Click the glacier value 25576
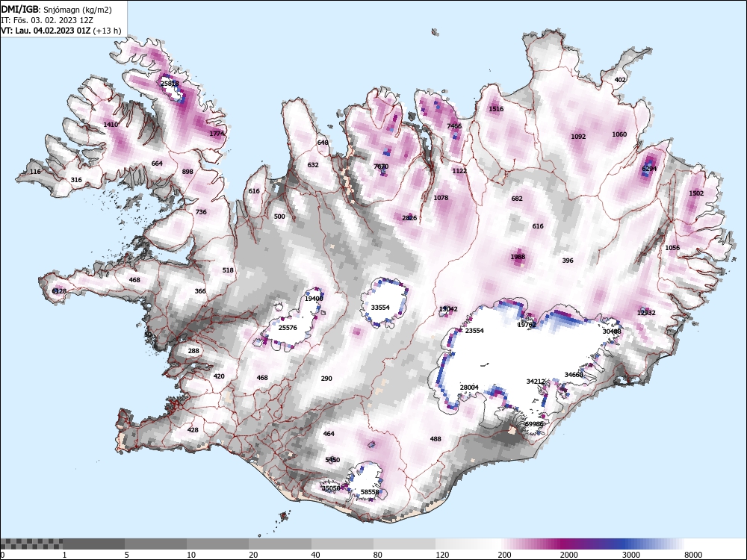 point(288,328)
